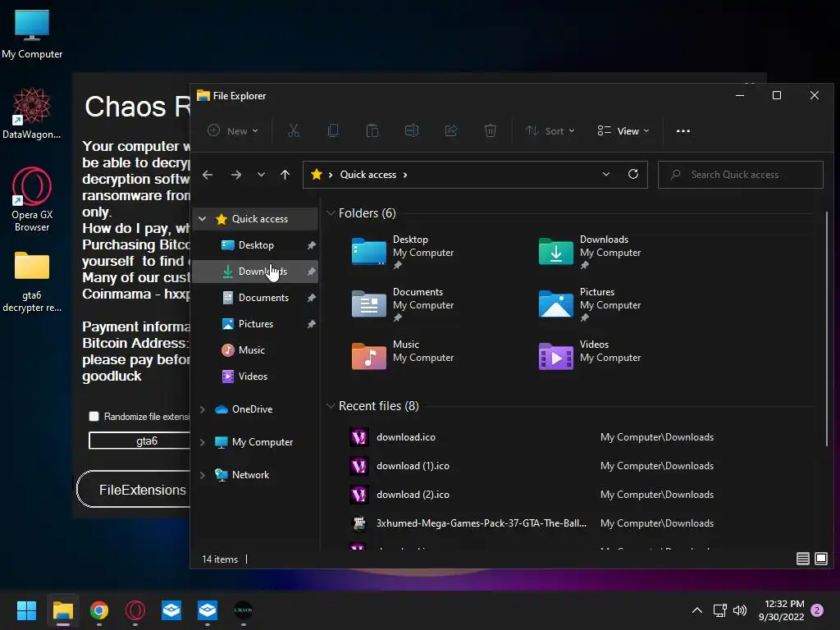Select Videos in navigation pane

point(255,376)
